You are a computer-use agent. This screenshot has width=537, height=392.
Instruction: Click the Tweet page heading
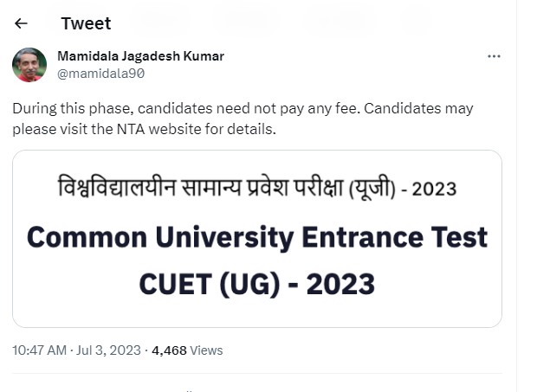pos(86,23)
